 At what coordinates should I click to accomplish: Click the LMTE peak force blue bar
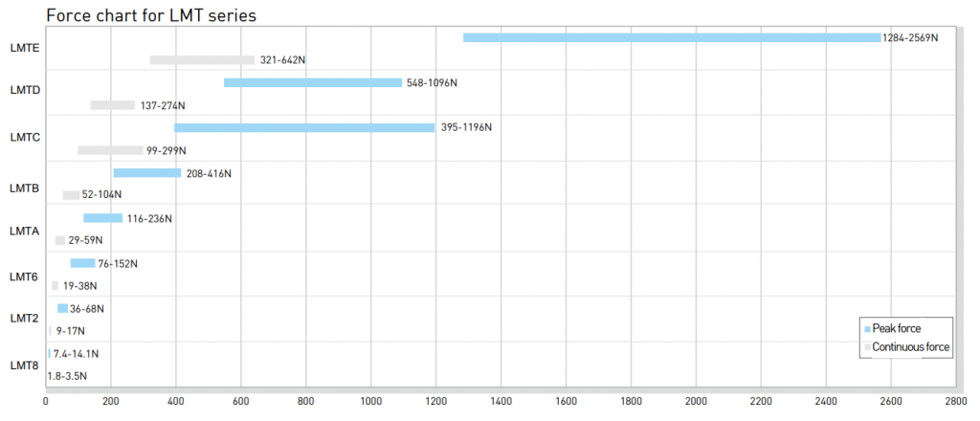pos(672,37)
